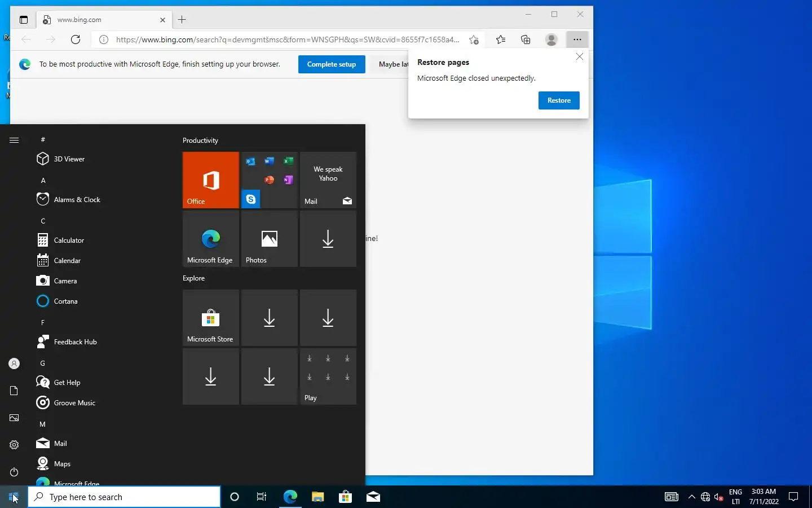Image resolution: width=812 pixels, height=508 pixels.
Task: Click the Productivity group heading
Action: pyautogui.click(x=200, y=141)
